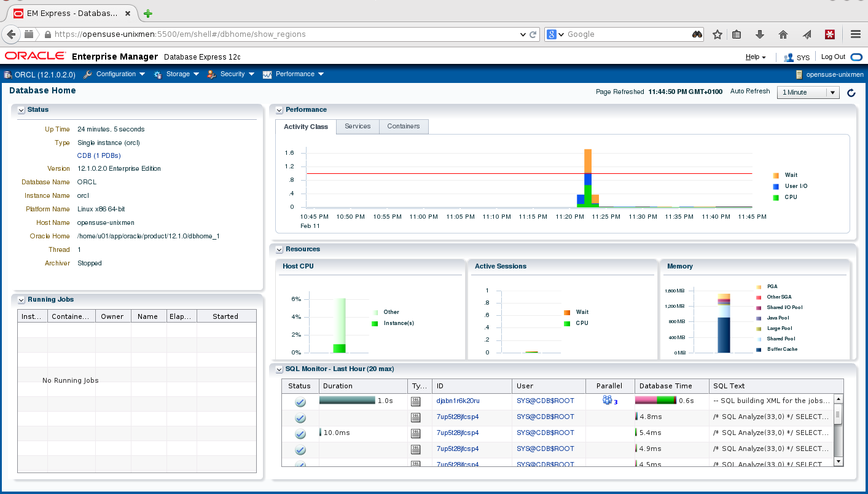Open the Performance menu

294,74
